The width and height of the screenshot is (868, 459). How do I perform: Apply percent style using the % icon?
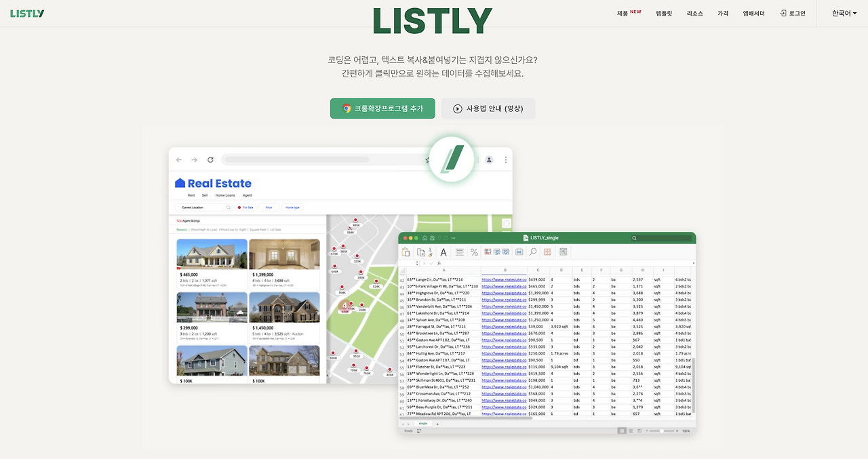tap(475, 252)
